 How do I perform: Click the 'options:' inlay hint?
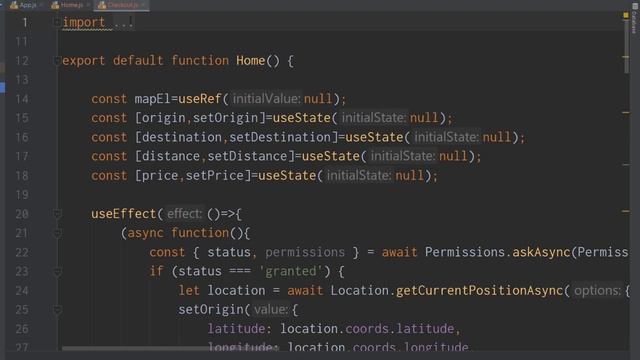(597, 291)
